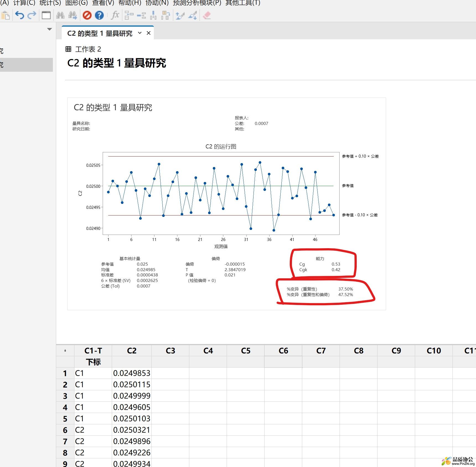Select the C2 column header
Screen dimensions: 476x467
pos(132,351)
